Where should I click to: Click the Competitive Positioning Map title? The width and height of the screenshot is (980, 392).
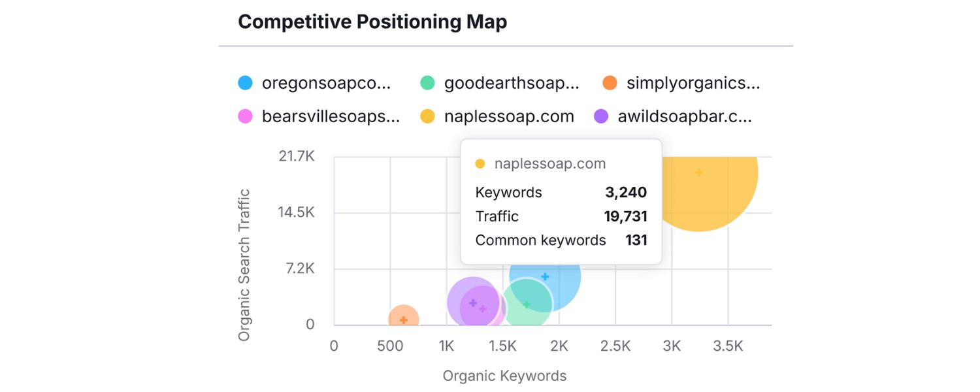[x=372, y=22]
